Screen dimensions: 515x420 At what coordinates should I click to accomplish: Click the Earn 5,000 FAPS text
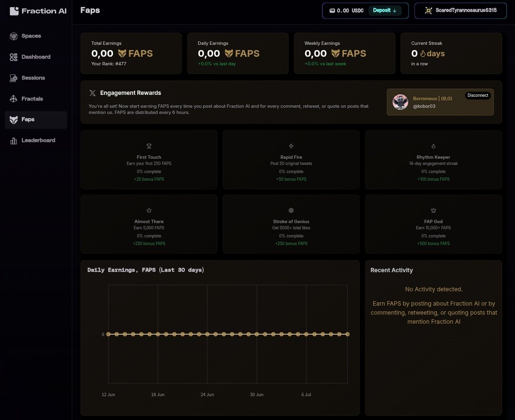149,228
